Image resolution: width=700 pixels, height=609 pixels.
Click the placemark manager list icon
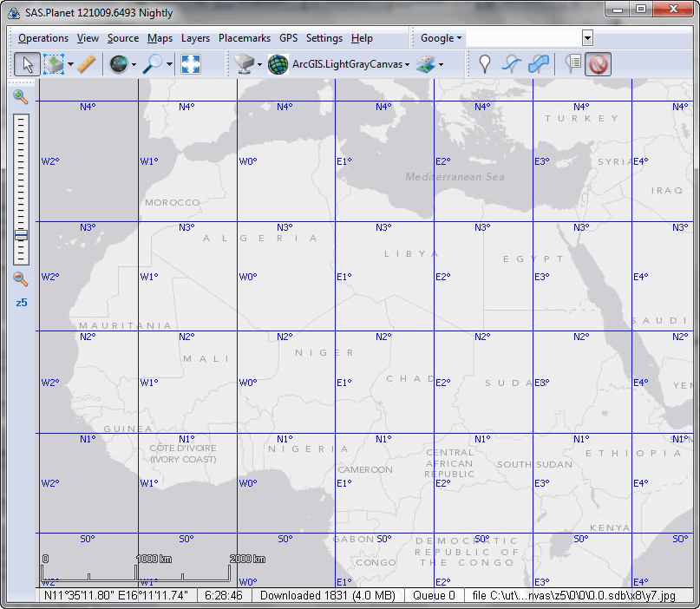(x=572, y=64)
